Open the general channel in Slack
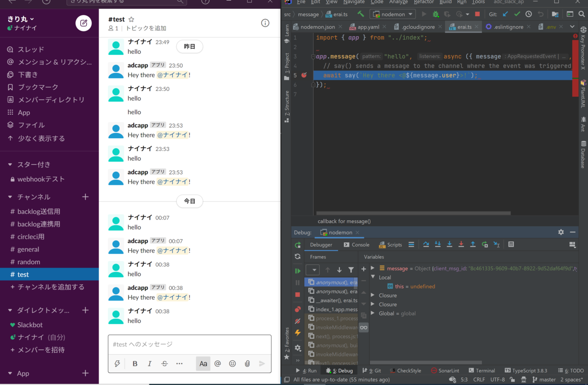 [x=28, y=249]
